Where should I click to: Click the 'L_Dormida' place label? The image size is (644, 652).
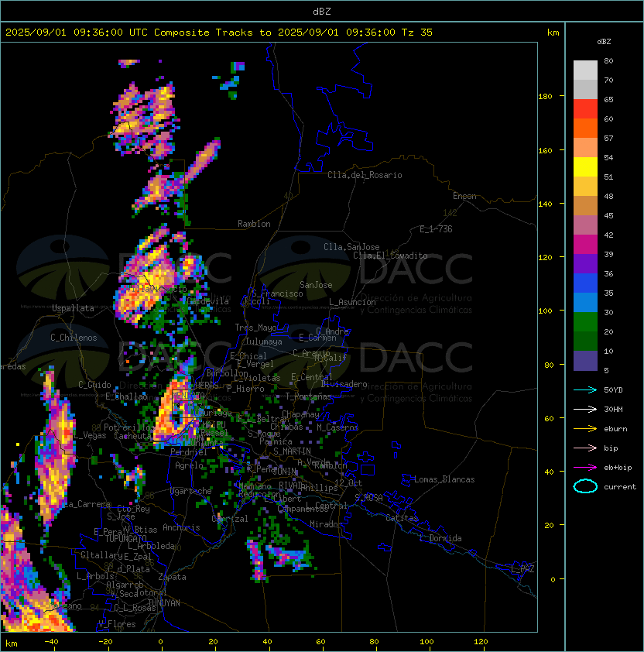coord(440,538)
